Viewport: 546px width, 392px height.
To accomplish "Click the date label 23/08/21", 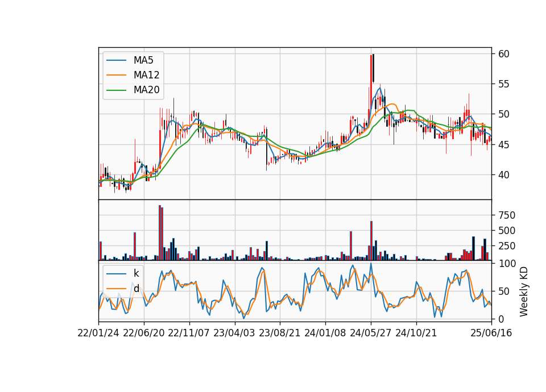I will 280,333.
